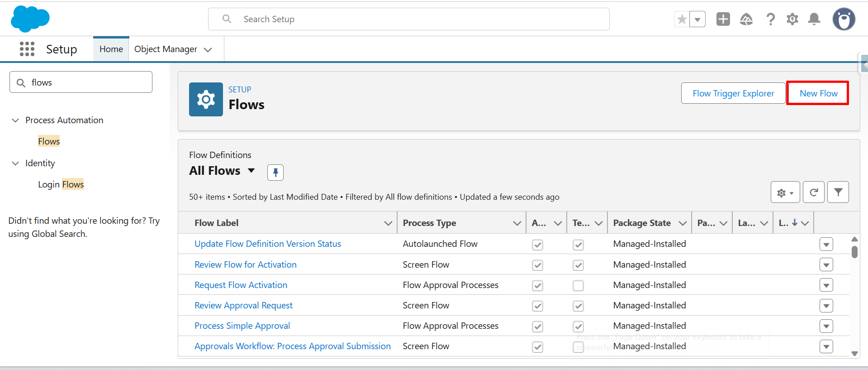Open row actions for Approvals Workflow row

pyautogui.click(x=826, y=346)
